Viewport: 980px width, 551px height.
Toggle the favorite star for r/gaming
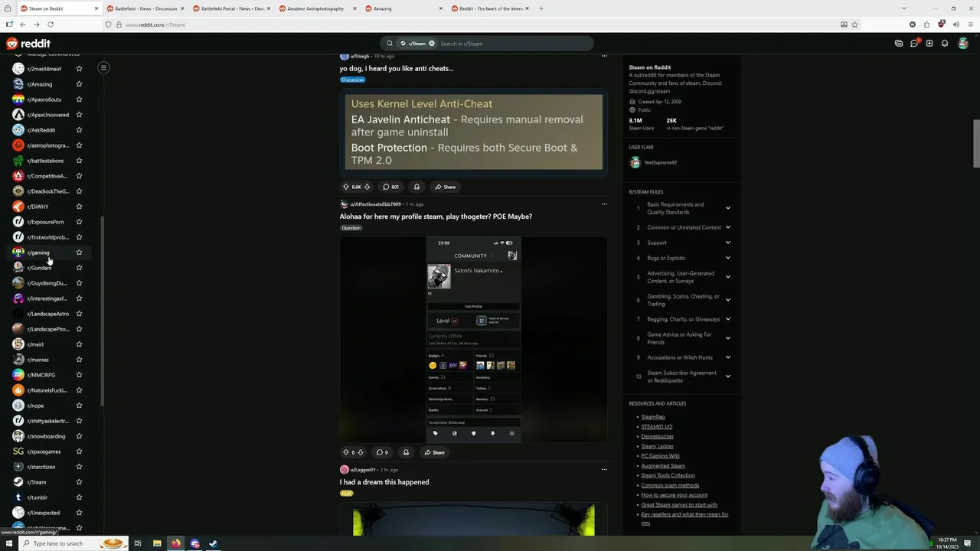pos(79,253)
